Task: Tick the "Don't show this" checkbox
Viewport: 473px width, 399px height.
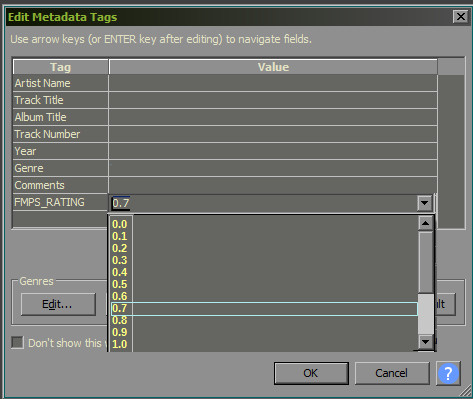Action: (17, 342)
